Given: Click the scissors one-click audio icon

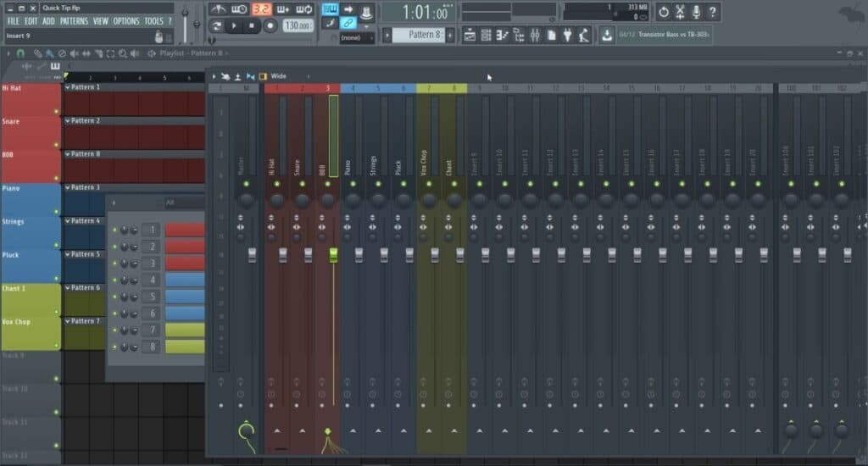Looking at the screenshot, I should (x=680, y=12).
